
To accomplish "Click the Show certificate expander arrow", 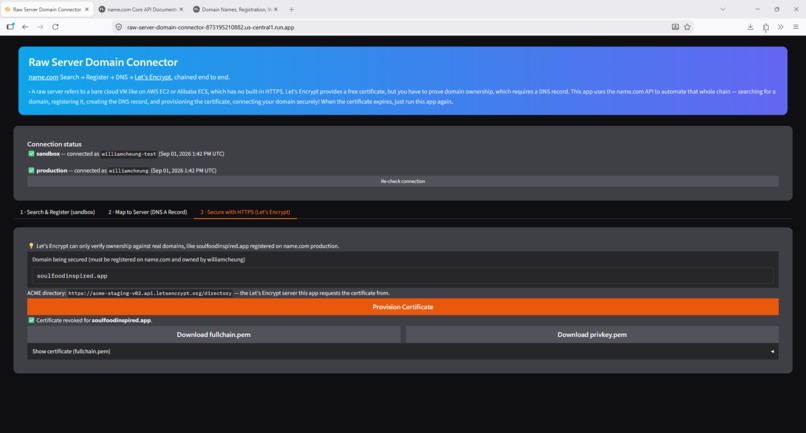I will click(772, 352).
